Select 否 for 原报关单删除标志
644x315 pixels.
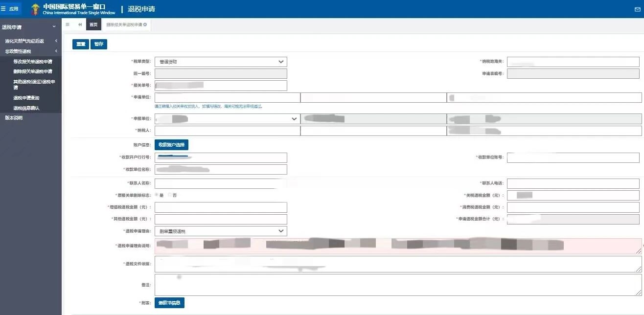tap(170, 195)
